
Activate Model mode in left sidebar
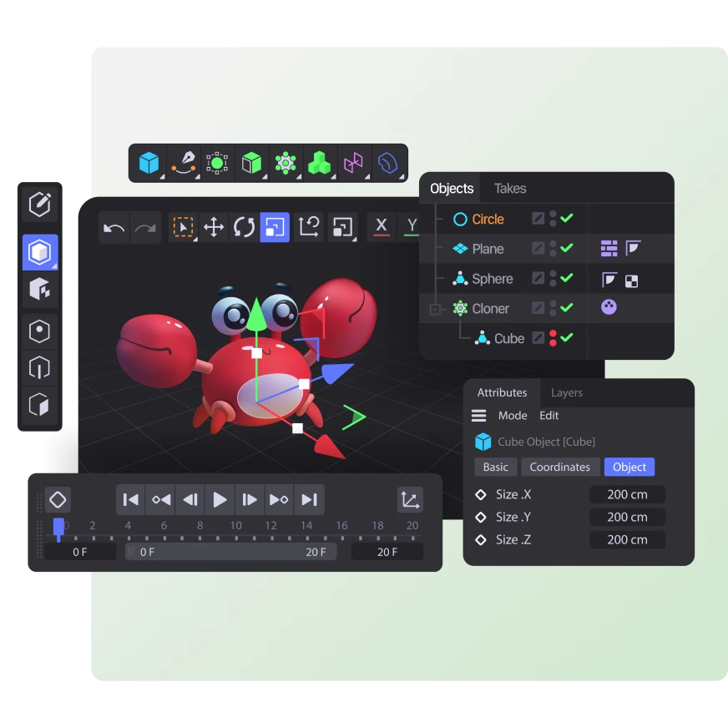point(40,252)
